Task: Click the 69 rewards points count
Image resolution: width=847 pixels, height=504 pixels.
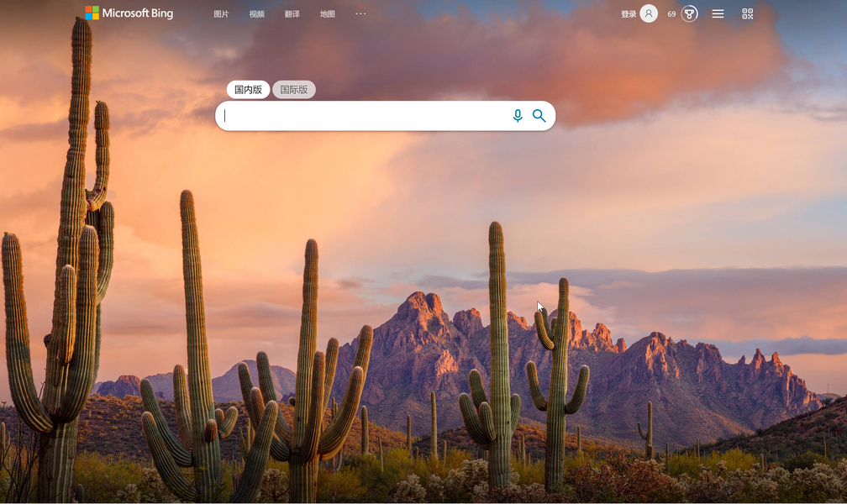Action: (671, 14)
